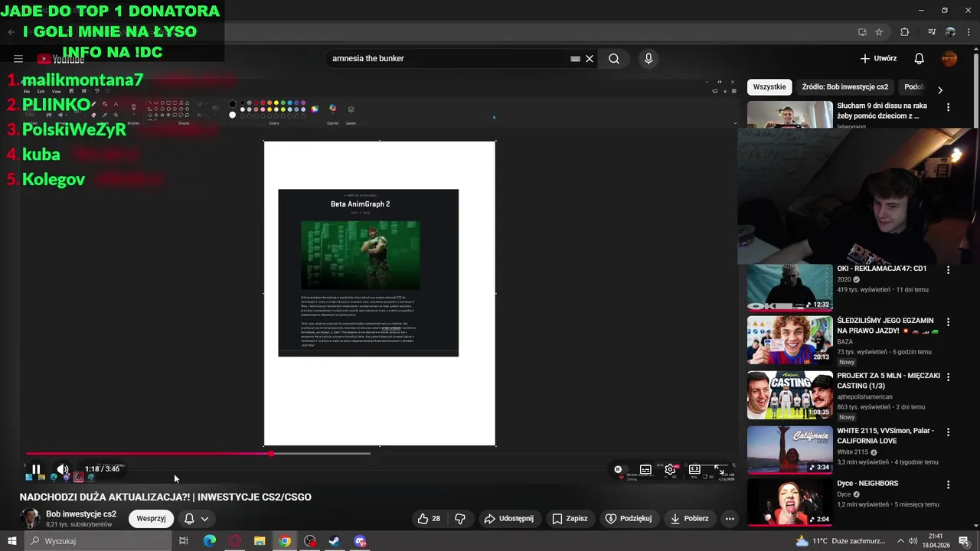Open Chrome media controls icon
The height and width of the screenshot is (551, 980).
(x=932, y=32)
